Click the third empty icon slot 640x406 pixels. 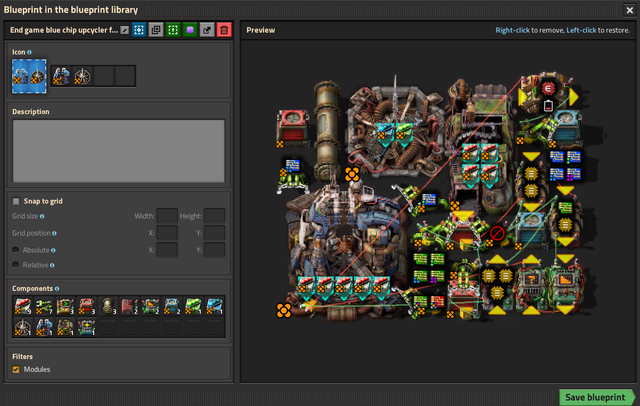[x=104, y=76]
